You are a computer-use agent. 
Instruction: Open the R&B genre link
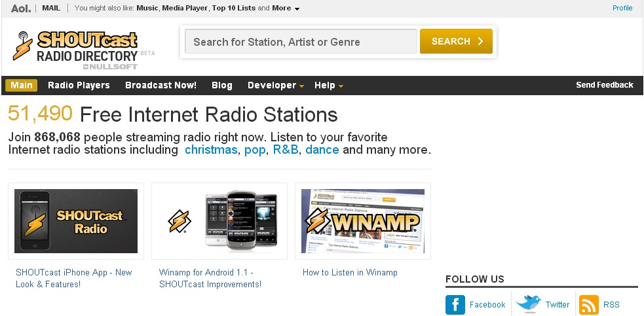[x=286, y=150]
